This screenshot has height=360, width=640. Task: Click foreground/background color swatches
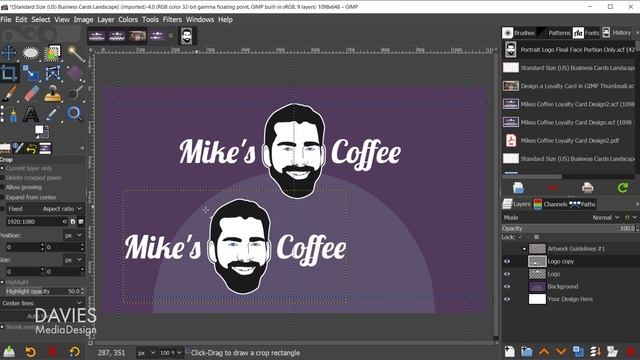click(x=41, y=131)
